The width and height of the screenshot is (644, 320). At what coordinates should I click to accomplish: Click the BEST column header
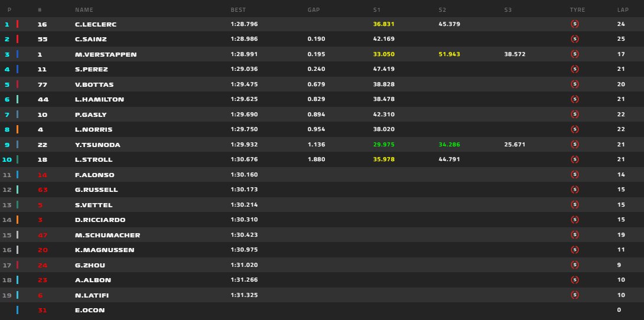(238, 10)
